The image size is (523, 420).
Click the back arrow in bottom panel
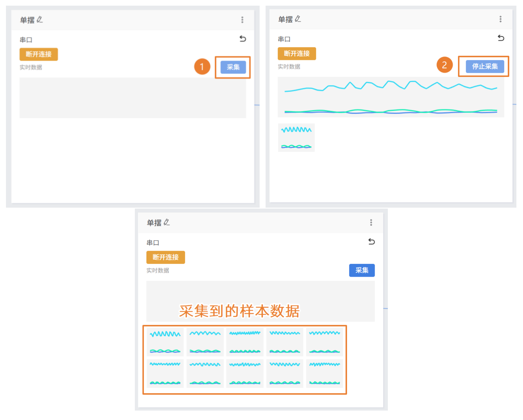pyautogui.click(x=372, y=242)
